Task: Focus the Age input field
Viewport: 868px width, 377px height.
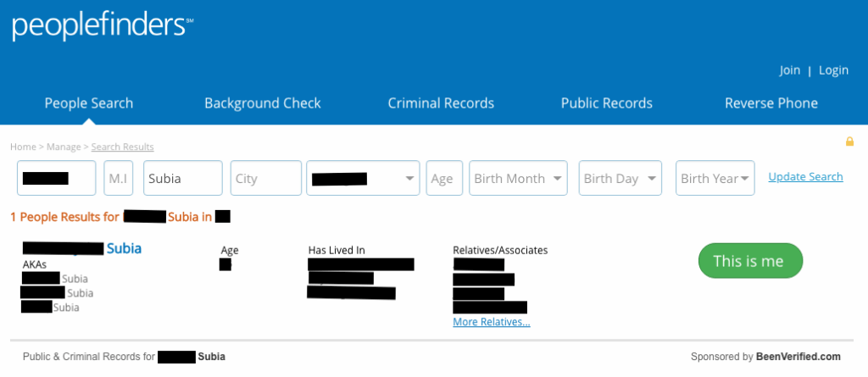Action: (444, 179)
